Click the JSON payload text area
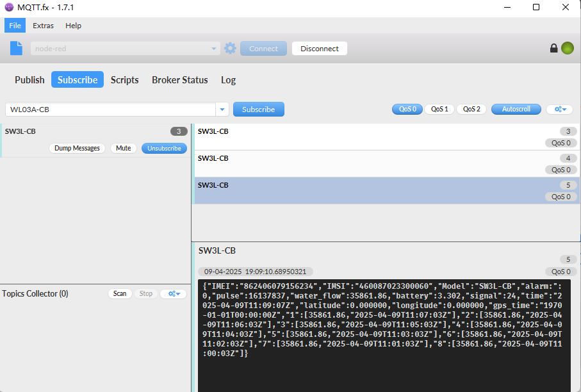 click(384, 335)
